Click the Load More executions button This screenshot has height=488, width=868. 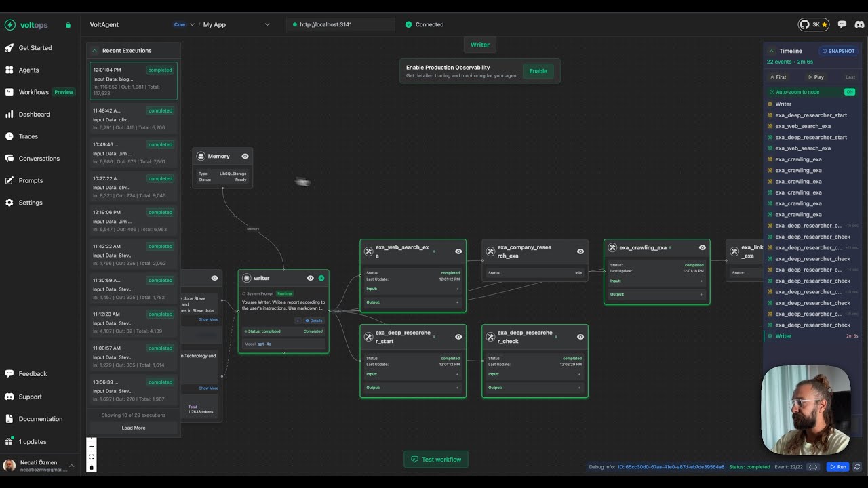[x=134, y=428]
